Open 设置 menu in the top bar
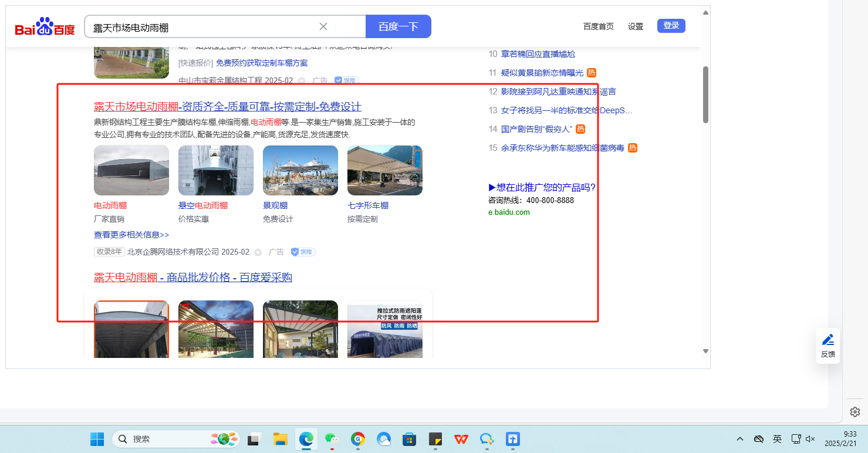The height and width of the screenshot is (453, 868). point(636,26)
